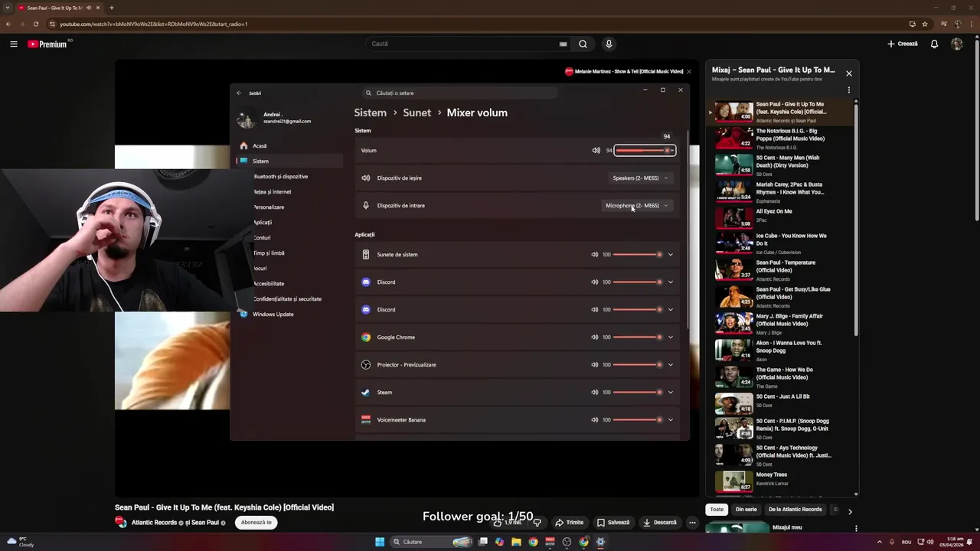The image size is (980, 551).
Task: Open Task View from the taskbar
Action: point(483,542)
